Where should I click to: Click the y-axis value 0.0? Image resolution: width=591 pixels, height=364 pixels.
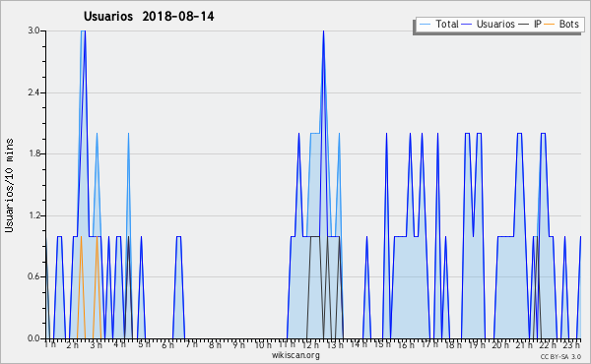[33, 338]
